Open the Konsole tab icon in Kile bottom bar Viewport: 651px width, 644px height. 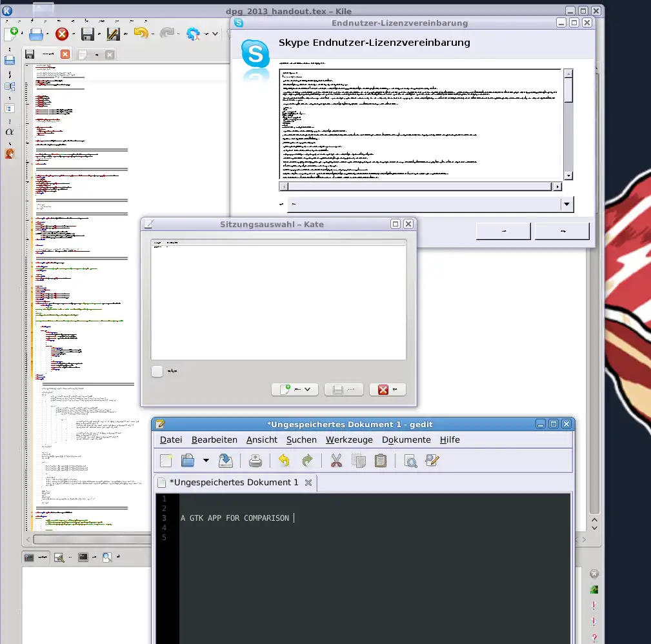point(88,558)
